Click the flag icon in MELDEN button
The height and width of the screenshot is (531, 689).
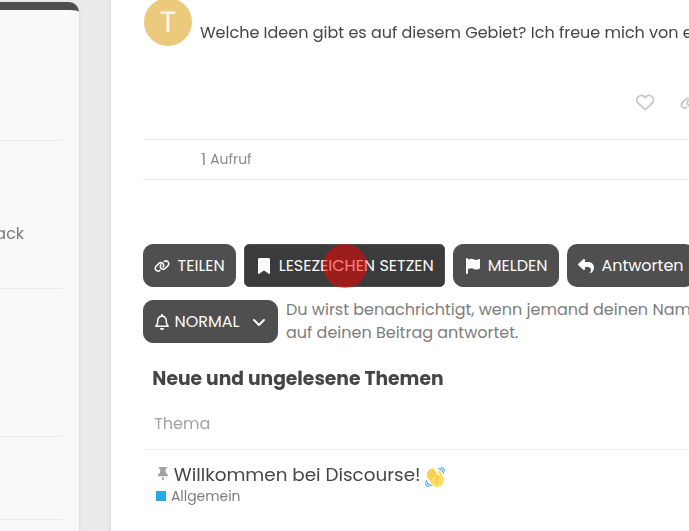473,266
